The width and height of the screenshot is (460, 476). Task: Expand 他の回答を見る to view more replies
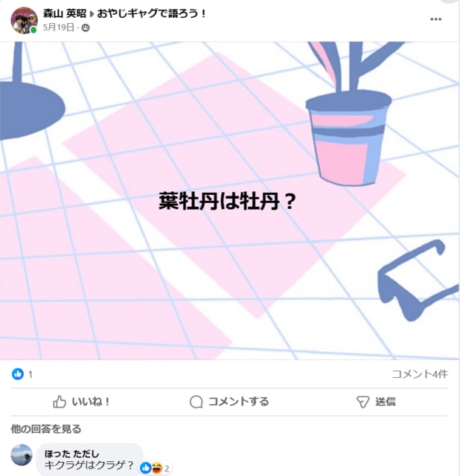46,428
